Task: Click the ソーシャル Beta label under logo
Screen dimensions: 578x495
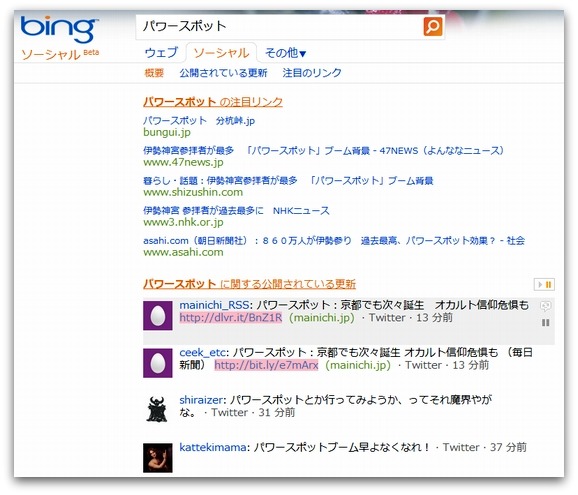Action: click(x=60, y=55)
